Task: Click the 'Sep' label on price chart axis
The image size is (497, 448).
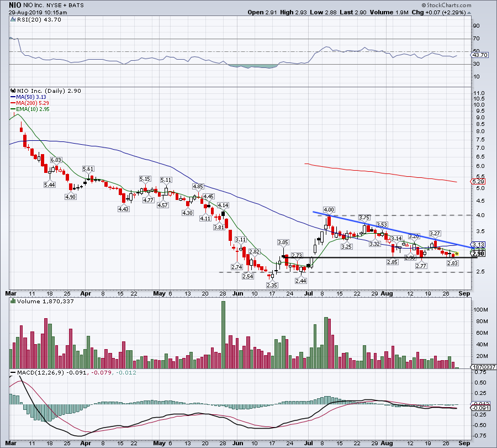Action: point(464,293)
